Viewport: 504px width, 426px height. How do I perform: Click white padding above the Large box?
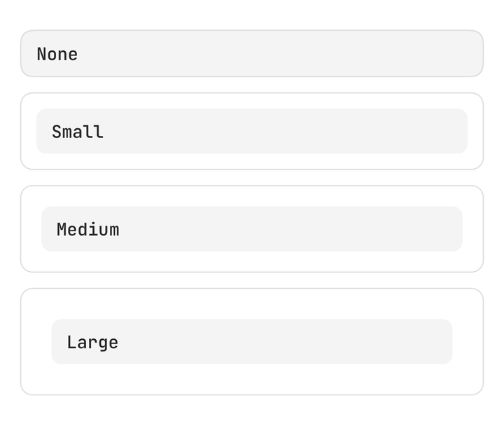coord(252,303)
